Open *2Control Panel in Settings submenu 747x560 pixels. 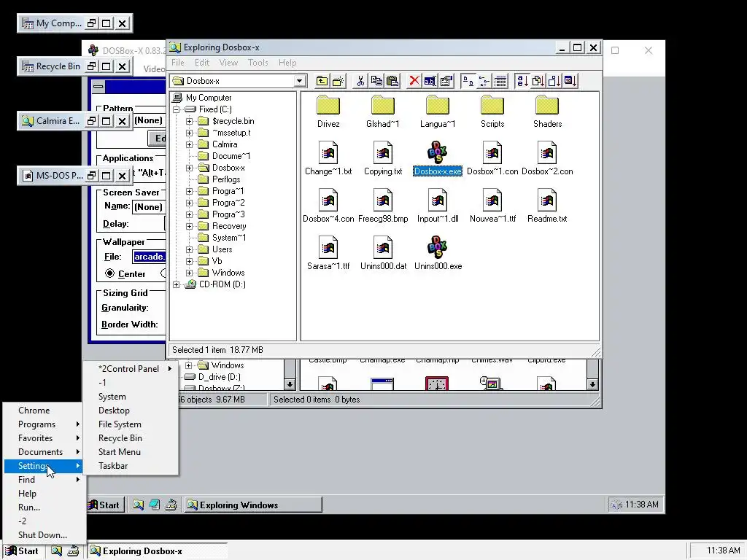131,368
